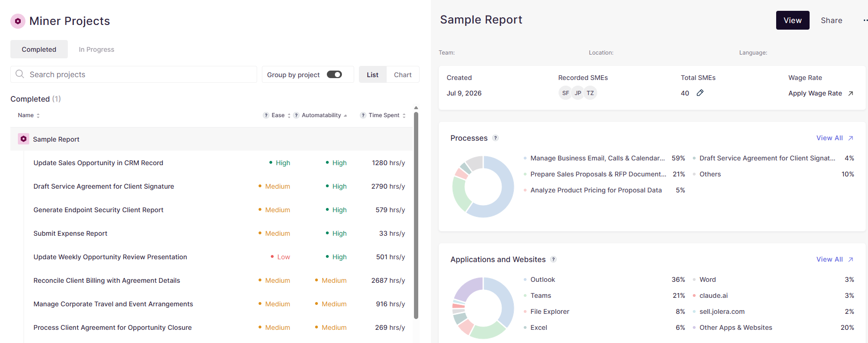Click the search magnifier icon
The height and width of the screenshot is (343, 868).
pyautogui.click(x=20, y=74)
